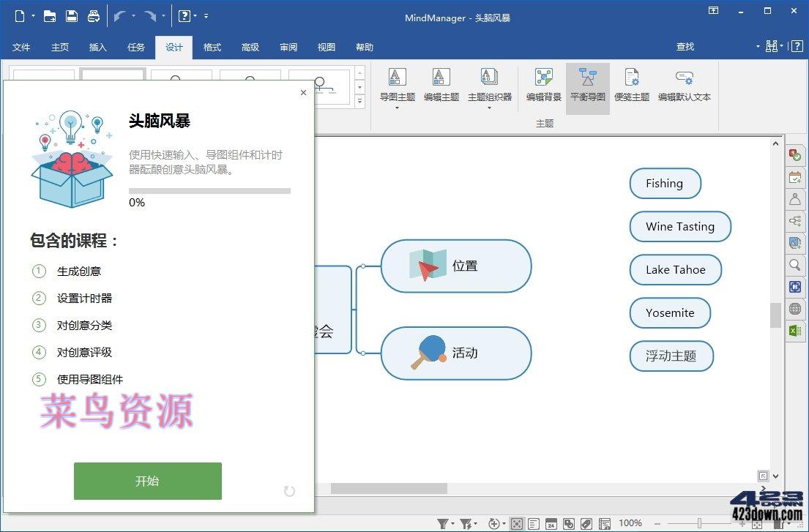Open the 审阅 ribbon tab
This screenshot has height=532, width=809.
[x=288, y=47]
